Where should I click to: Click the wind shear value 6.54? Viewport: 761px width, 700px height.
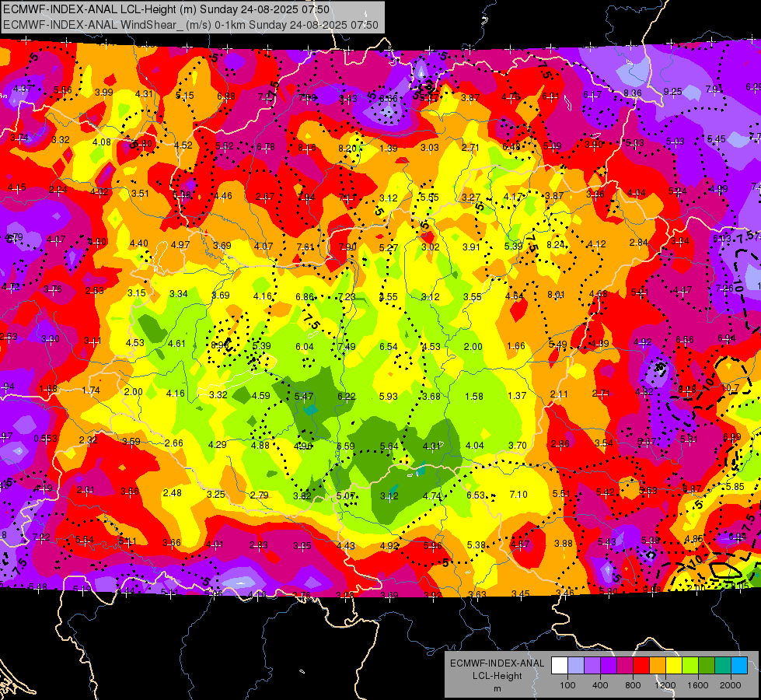click(389, 346)
